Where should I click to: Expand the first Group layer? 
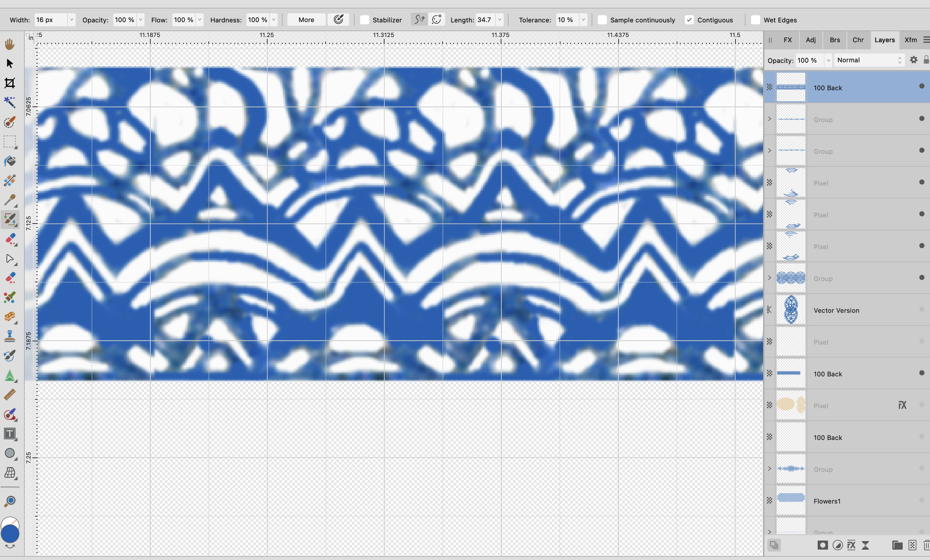[769, 119]
